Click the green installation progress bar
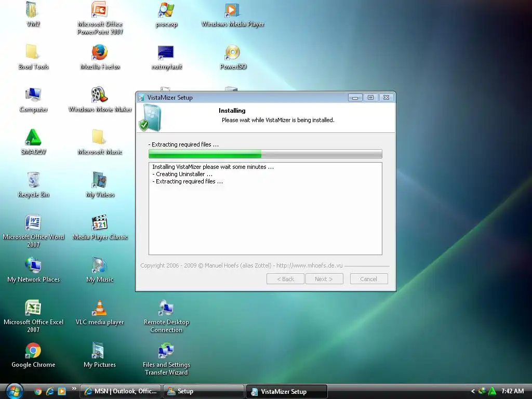 pyautogui.click(x=265, y=154)
